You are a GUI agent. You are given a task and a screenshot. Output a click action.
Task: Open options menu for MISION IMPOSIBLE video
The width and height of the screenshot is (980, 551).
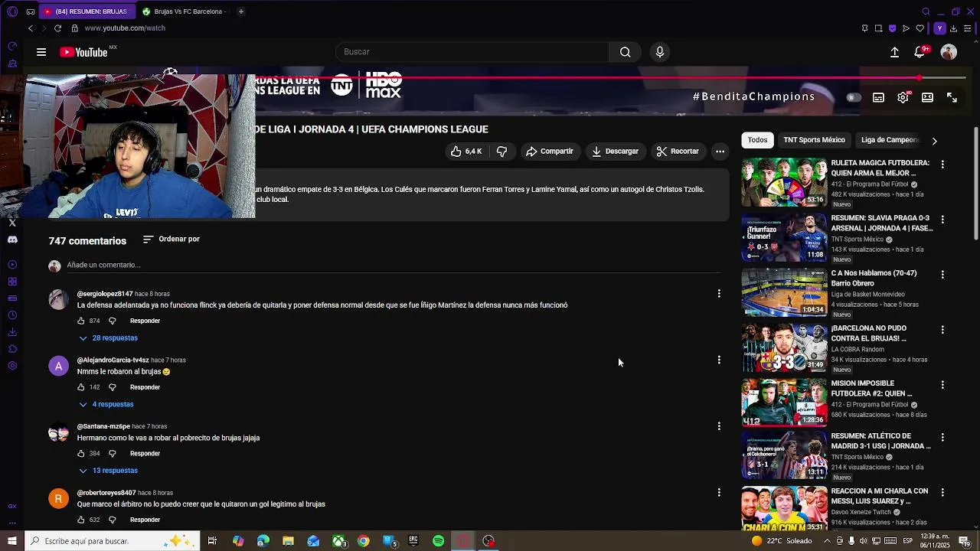tap(942, 385)
